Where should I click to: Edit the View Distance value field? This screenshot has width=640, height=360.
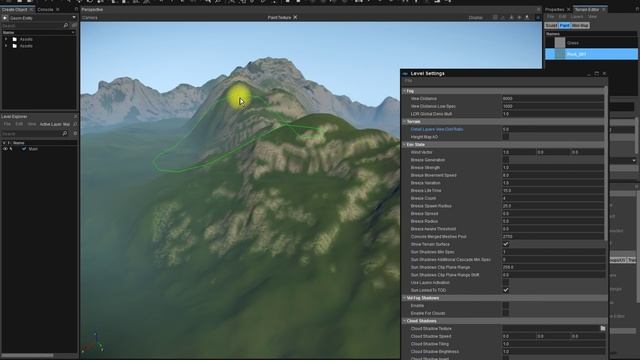point(553,98)
